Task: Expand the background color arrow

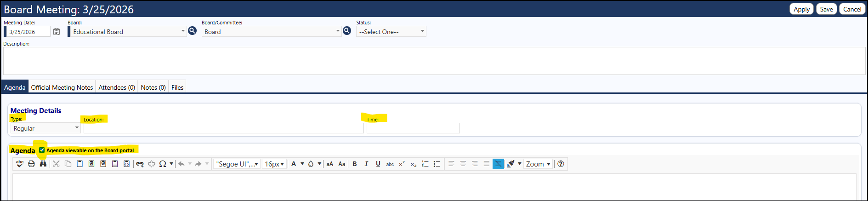Action: (x=319, y=164)
